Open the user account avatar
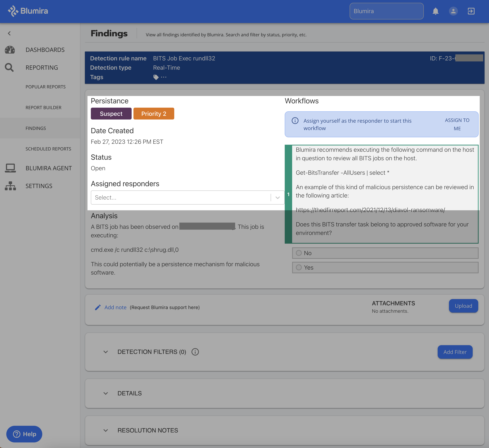 pyautogui.click(x=453, y=11)
